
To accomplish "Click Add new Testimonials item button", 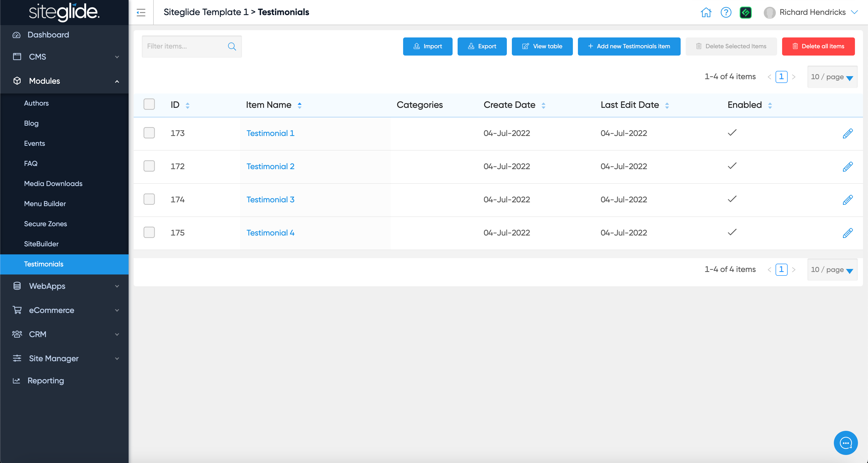I will [629, 47].
